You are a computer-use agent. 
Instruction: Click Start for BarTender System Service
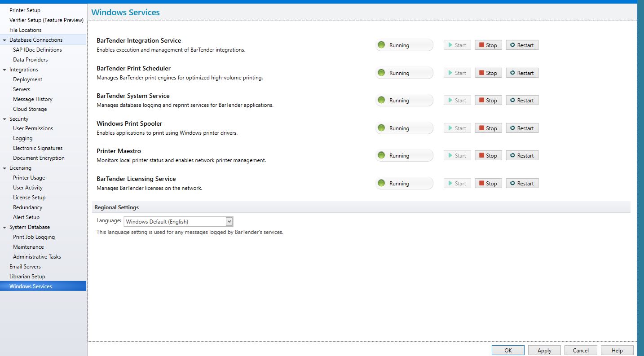[457, 100]
